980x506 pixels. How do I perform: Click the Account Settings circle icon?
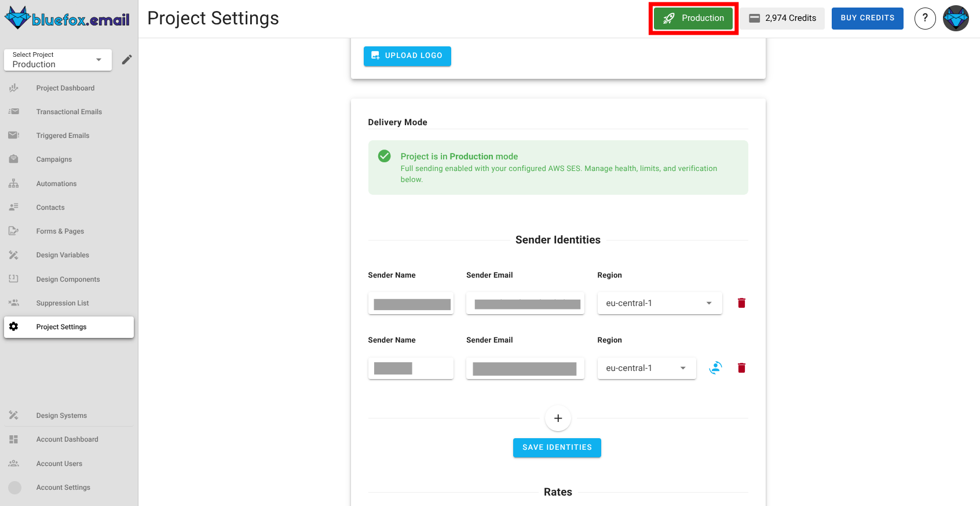coord(15,487)
